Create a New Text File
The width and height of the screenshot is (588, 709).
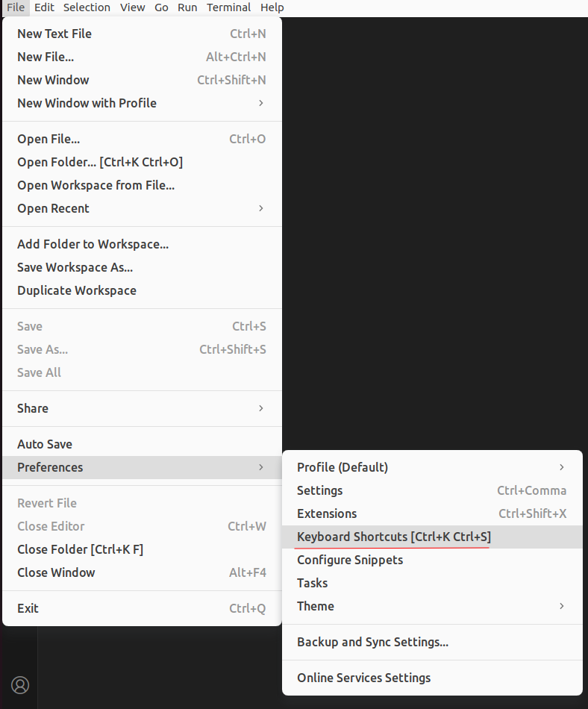[x=54, y=34]
